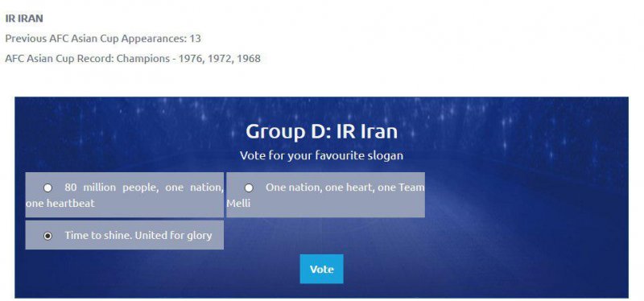The height and width of the screenshot is (301, 644).
Task: Click the '80 million people, one nation' label text
Action: (x=144, y=188)
